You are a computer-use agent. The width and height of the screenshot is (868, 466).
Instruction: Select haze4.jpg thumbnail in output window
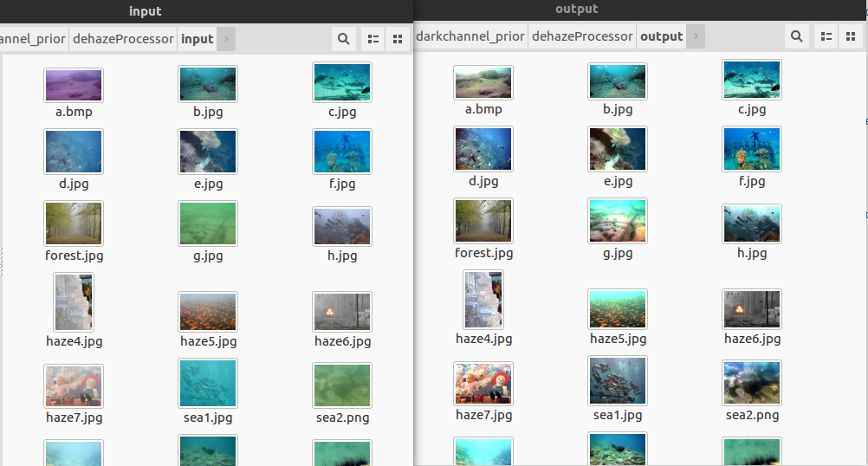(x=483, y=300)
